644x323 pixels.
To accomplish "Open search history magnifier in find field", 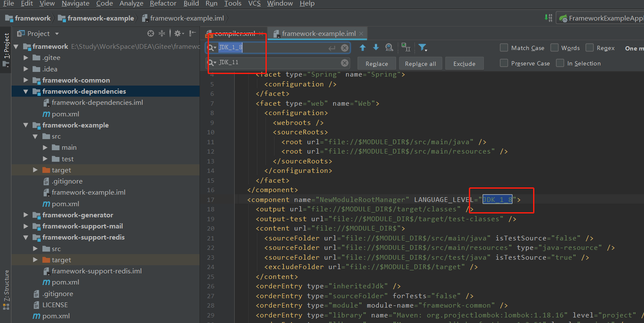I will tap(212, 48).
